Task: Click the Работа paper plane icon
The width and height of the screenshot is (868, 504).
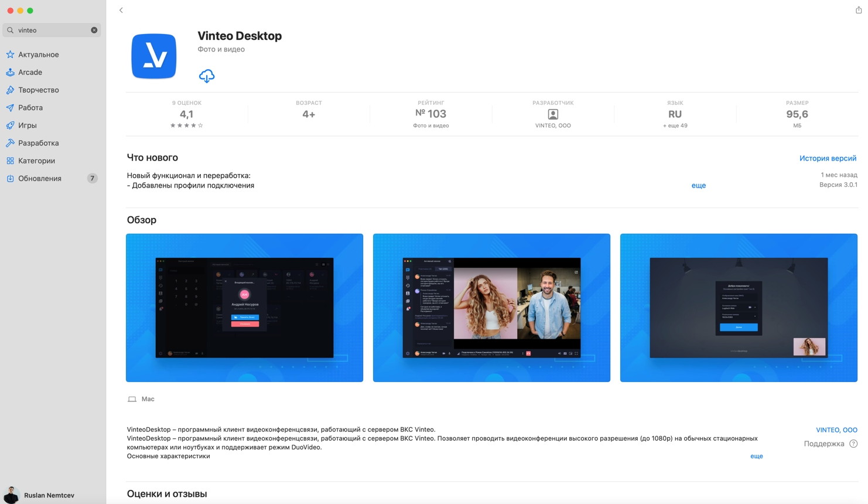Action: tap(10, 107)
